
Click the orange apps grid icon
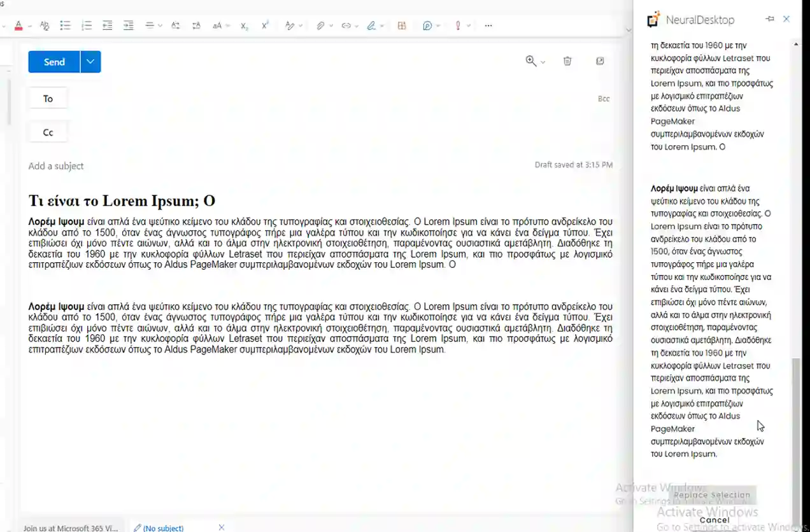tap(402, 26)
